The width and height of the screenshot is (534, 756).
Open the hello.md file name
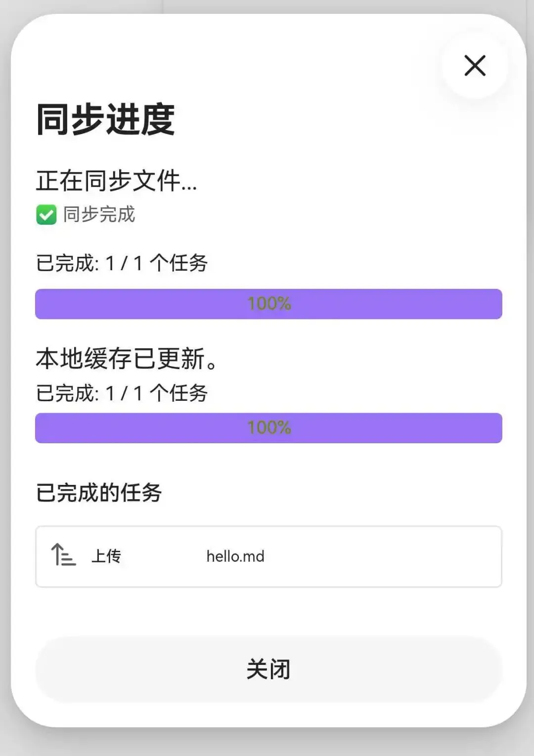coord(235,557)
